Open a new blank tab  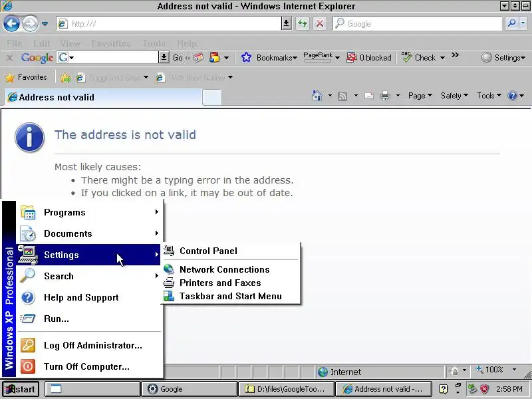212,98
